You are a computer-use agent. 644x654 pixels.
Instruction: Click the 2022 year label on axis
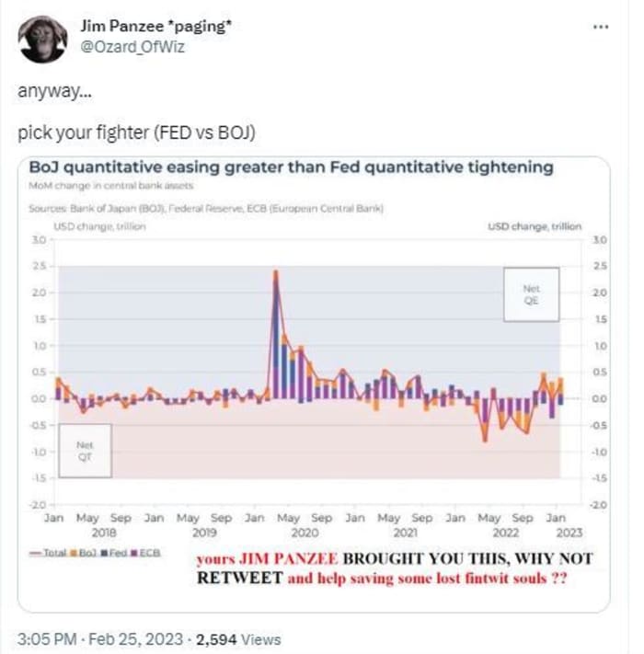505,533
